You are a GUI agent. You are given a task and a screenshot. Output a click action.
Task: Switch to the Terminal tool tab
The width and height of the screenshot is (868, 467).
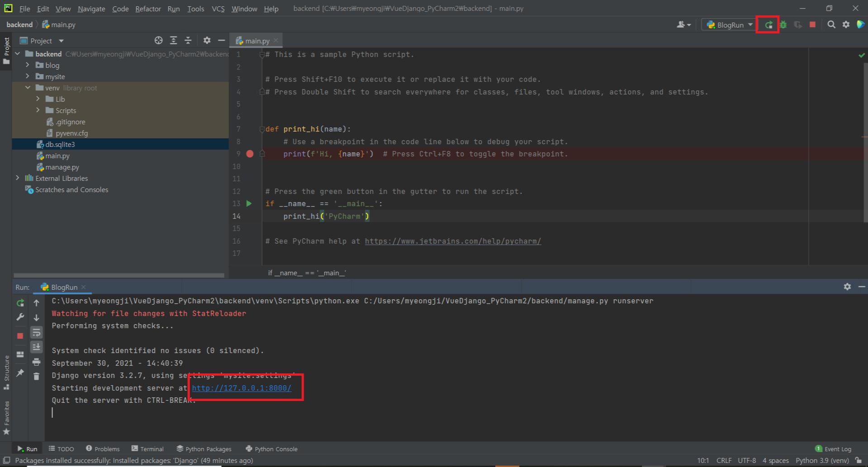148,449
